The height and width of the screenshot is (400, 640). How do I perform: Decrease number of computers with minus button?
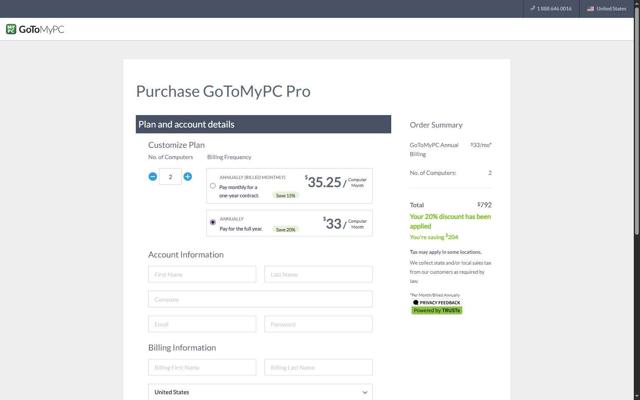tap(153, 177)
